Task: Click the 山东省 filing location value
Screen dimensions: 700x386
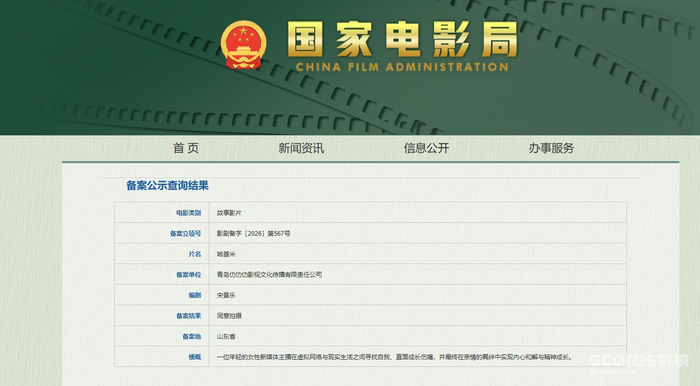Action: [226, 336]
